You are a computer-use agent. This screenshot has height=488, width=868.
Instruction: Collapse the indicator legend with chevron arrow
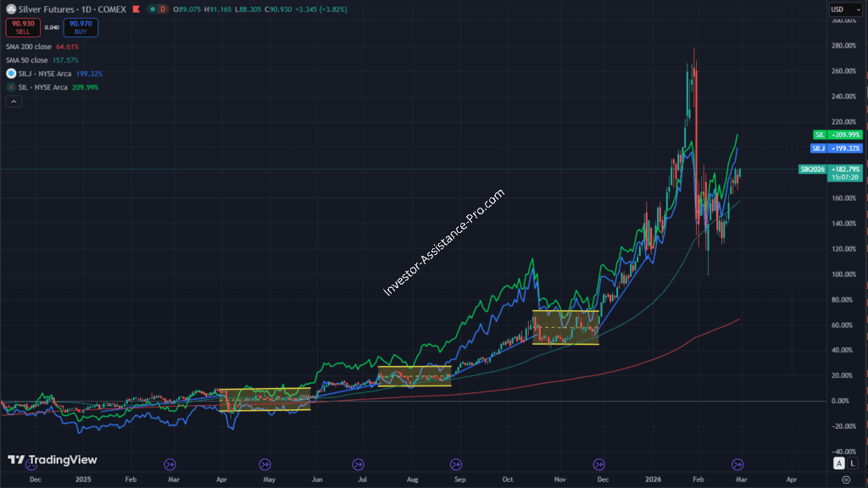click(14, 102)
